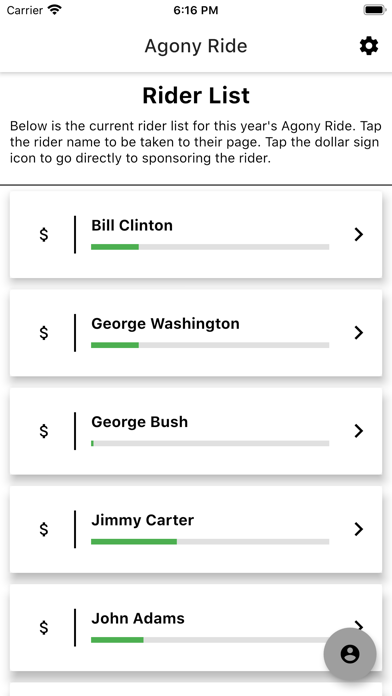Select George Washington rider name

click(x=165, y=324)
